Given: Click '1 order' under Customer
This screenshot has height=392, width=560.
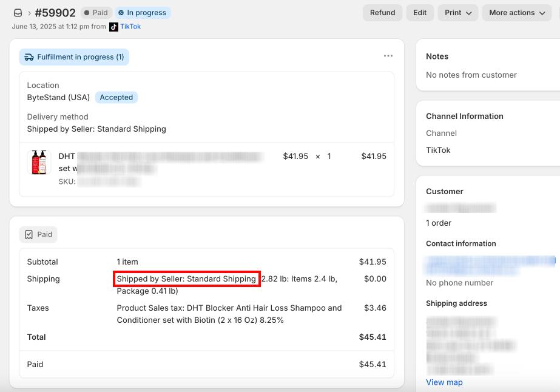Looking at the screenshot, I should (x=439, y=223).
